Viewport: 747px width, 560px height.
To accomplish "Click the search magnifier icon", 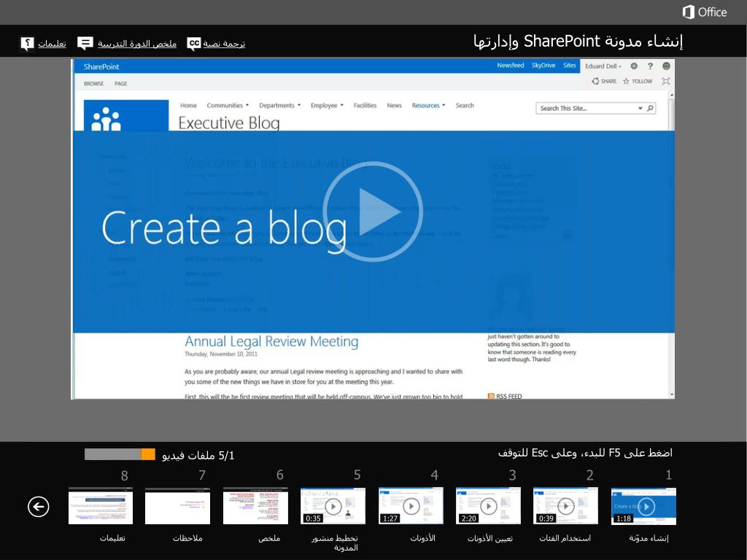I will (650, 108).
